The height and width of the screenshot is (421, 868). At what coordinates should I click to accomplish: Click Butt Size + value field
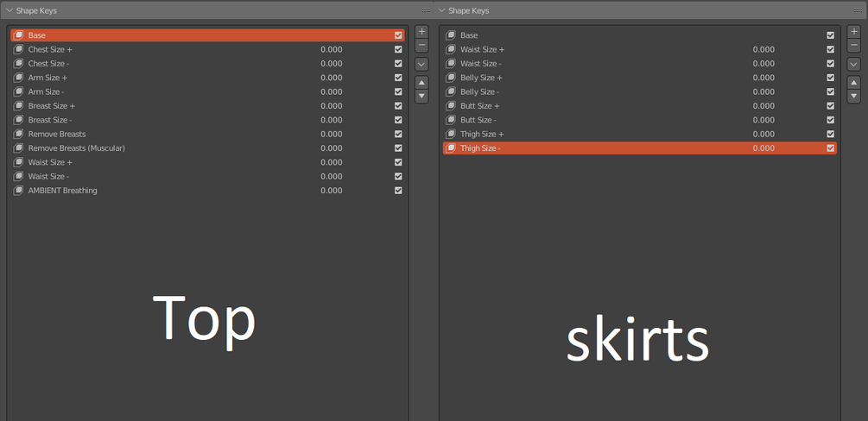(x=764, y=105)
